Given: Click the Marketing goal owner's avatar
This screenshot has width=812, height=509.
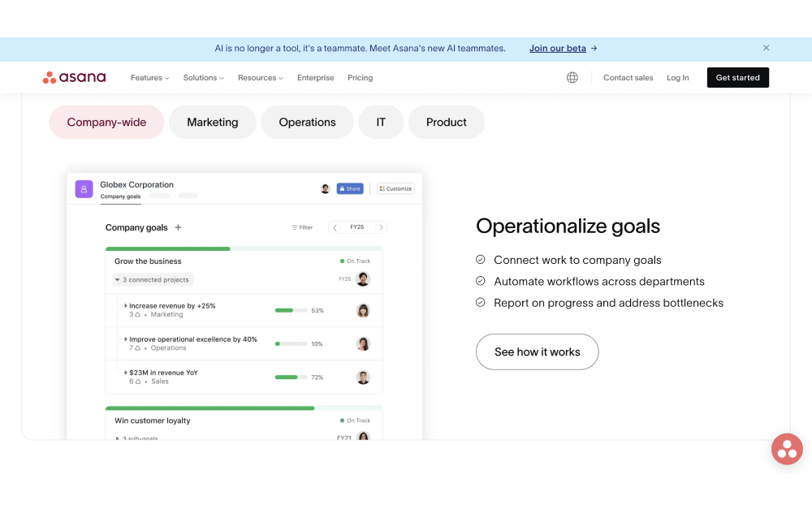Looking at the screenshot, I should [363, 309].
